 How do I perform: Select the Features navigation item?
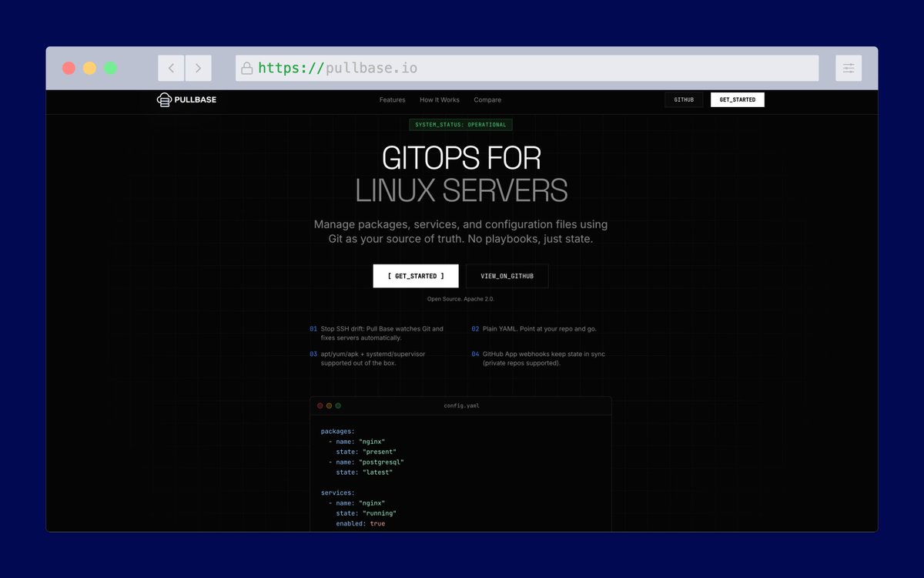tap(392, 99)
